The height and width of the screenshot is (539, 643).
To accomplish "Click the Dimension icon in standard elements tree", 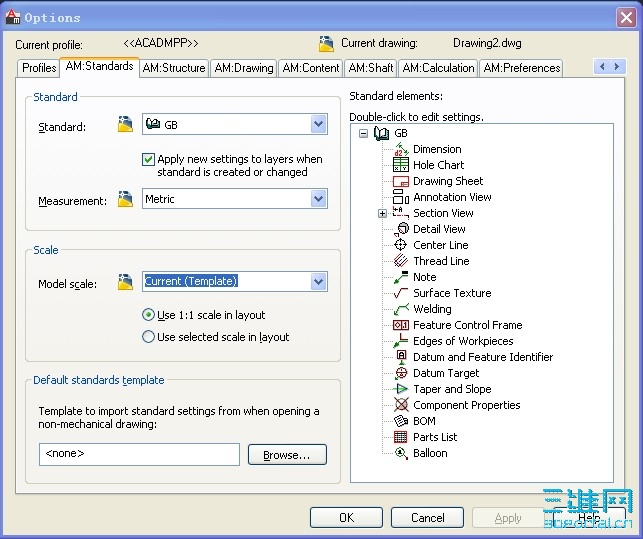I will (401, 149).
